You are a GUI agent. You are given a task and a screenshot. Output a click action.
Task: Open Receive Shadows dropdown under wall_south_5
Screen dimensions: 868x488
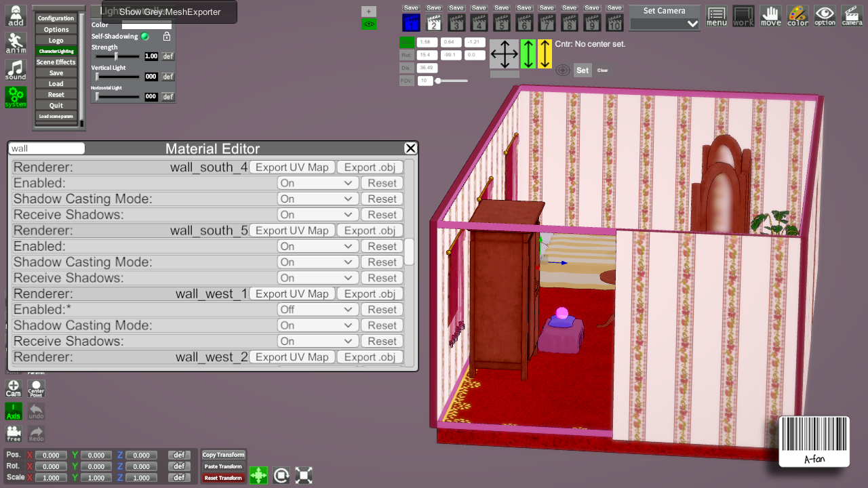click(x=318, y=278)
